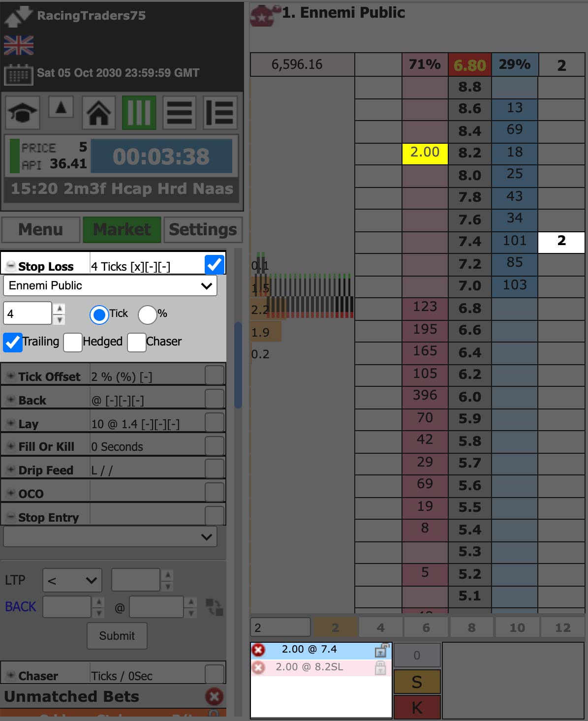The width and height of the screenshot is (588, 721).
Task: Click the lock icon on 2.00 @ 7.4 bet
Action: click(x=381, y=650)
